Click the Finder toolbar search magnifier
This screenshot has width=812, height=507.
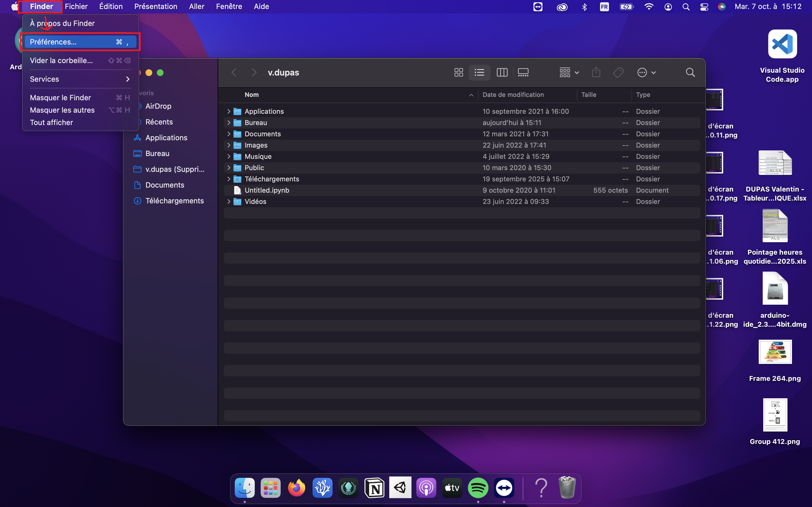click(690, 72)
